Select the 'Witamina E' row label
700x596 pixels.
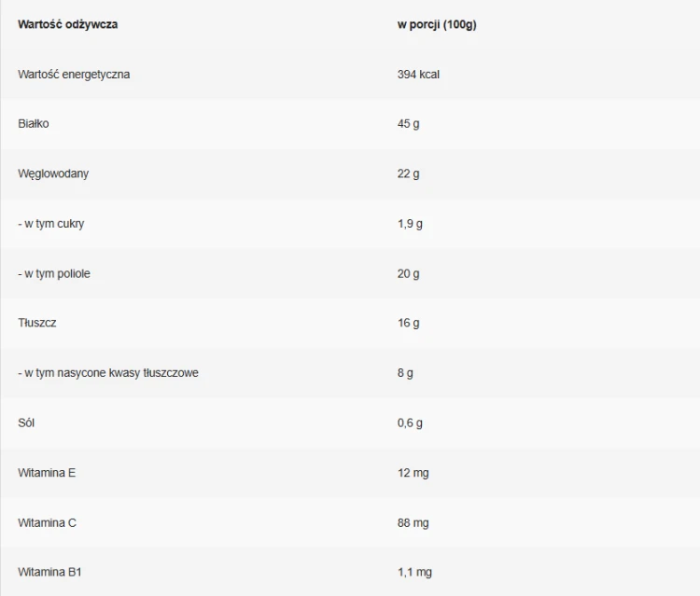(x=47, y=473)
